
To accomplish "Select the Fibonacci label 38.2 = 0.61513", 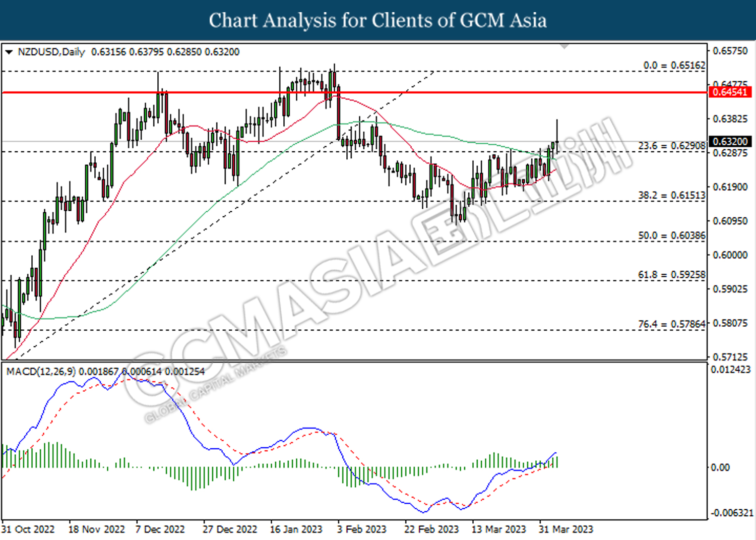I will pos(672,195).
